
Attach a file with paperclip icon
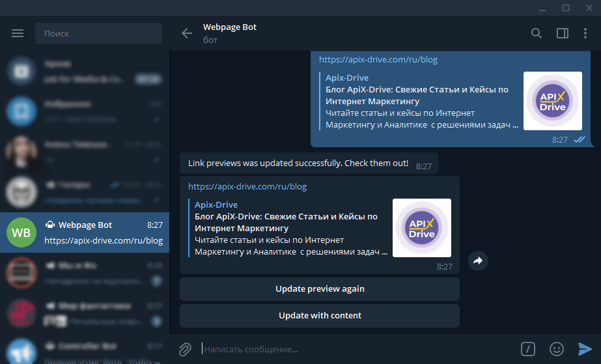(x=185, y=349)
